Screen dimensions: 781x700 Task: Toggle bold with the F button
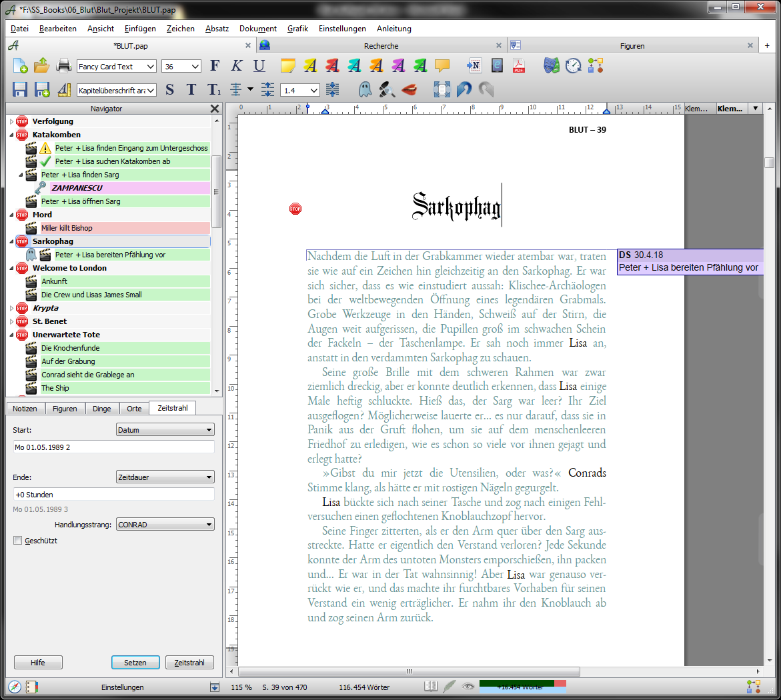(215, 66)
